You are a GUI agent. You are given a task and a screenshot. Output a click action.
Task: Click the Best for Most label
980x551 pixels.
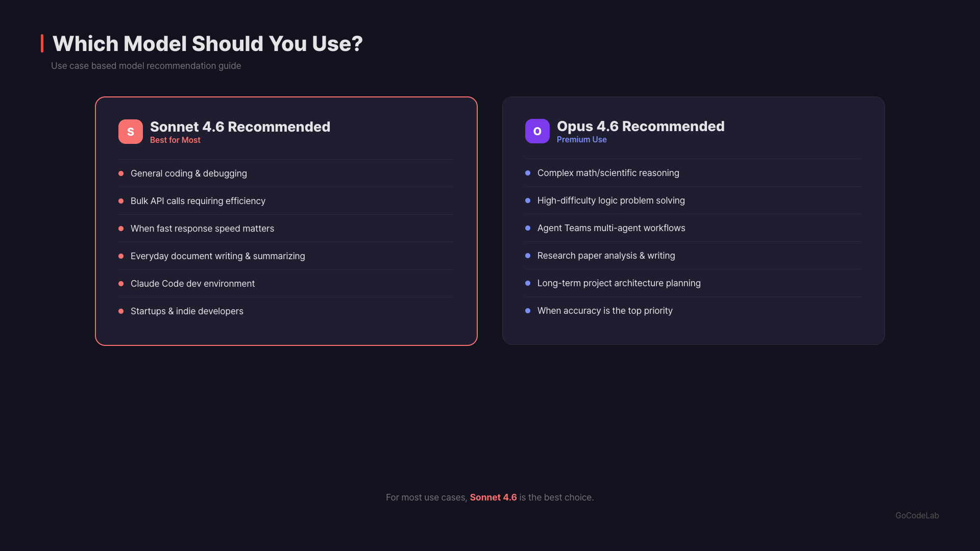(x=175, y=140)
